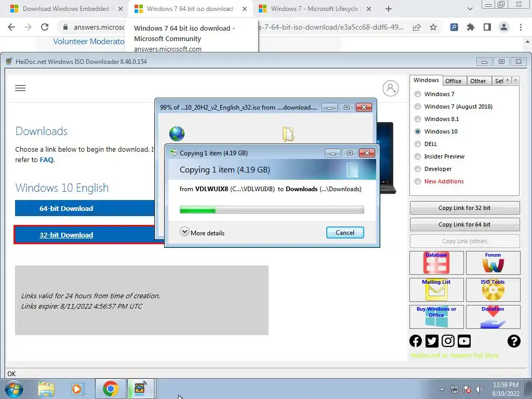The height and width of the screenshot is (399, 532).
Task: Start the 32-bit Download
Action: click(66, 235)
